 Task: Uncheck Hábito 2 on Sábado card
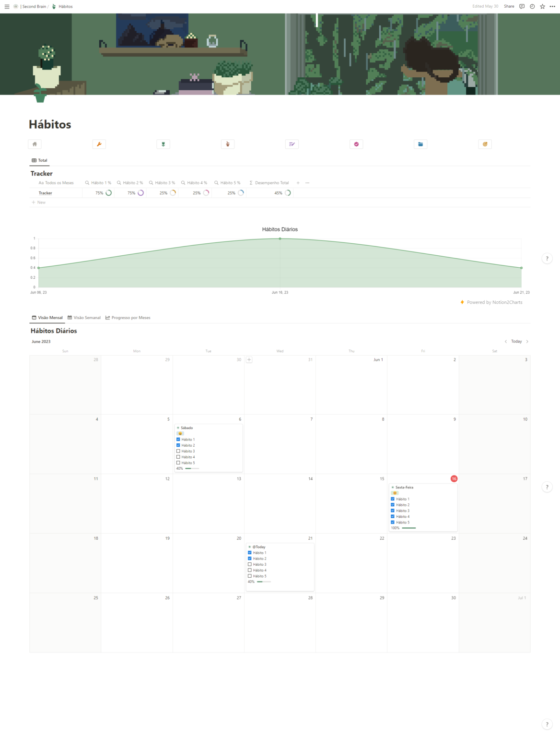[178, 445]
